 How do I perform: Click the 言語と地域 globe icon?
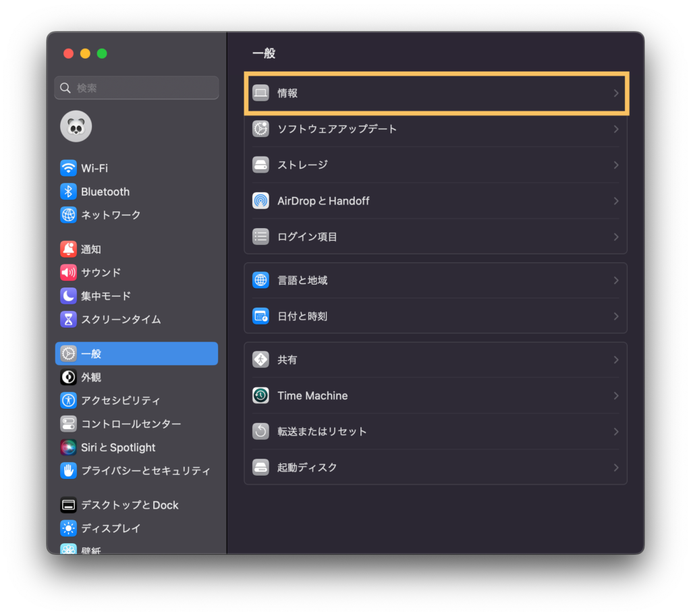click(x=260, y=280)
